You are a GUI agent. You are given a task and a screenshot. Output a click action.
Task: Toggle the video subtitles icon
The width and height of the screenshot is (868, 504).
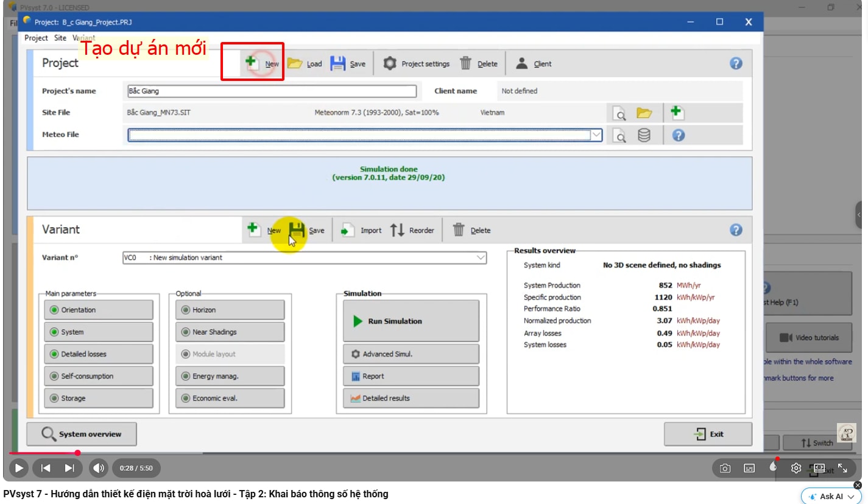pyautogui.click(x=749, y=468)
